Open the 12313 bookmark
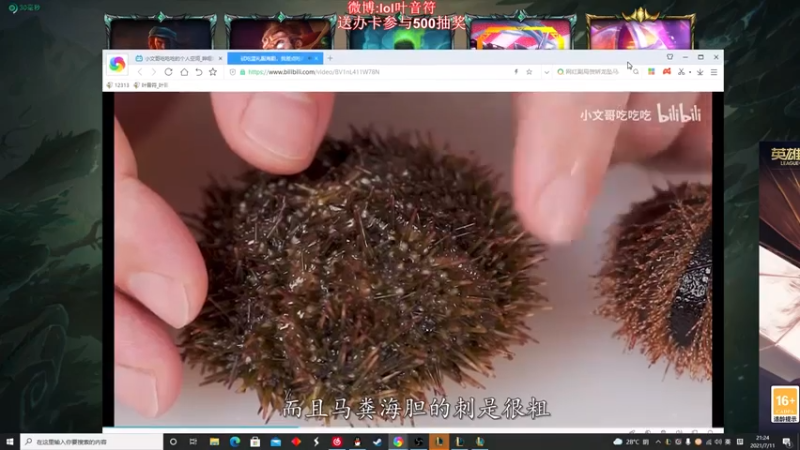The height and width of the screenshot is (450, 800). (x=118, y=85)
